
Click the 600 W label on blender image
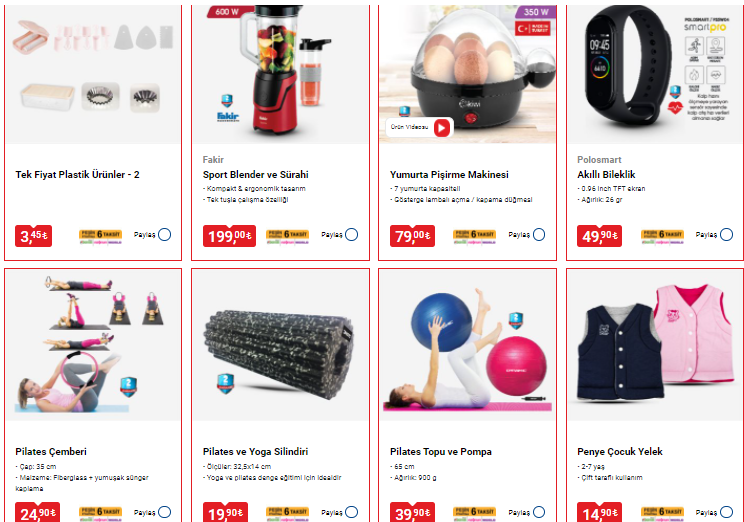tap(227, 12)
